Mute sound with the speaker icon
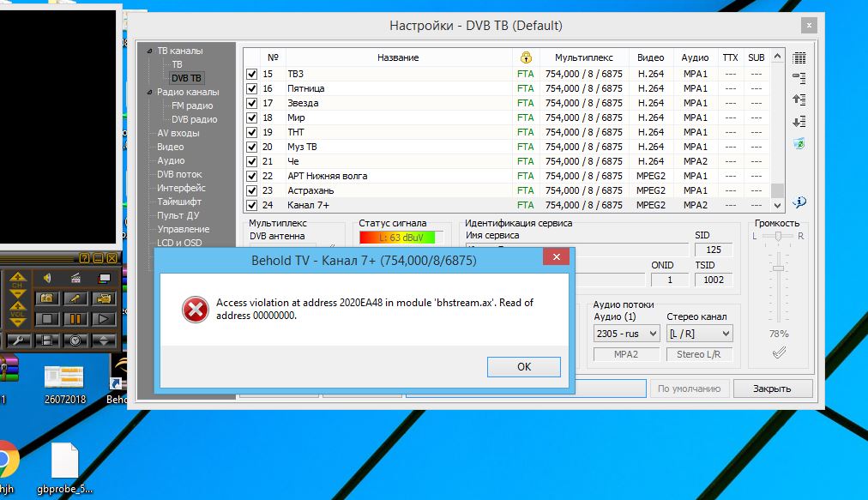 click(x=48, y=278)
